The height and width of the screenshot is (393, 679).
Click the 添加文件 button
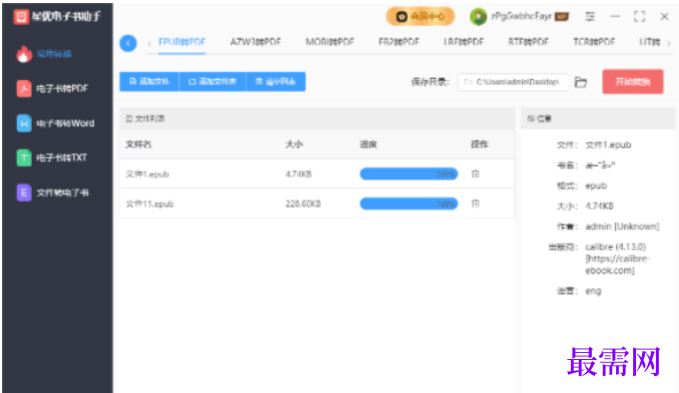click(x=149, y=81)
